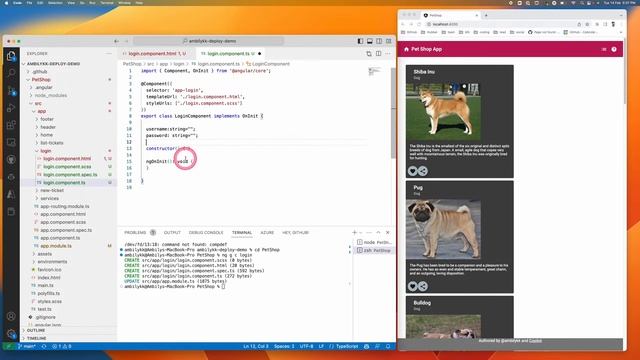The height and width of the screenshot is (360, 640).
Task: Open app.module.ts in Explorer
Action: click(x=56, y=246)
